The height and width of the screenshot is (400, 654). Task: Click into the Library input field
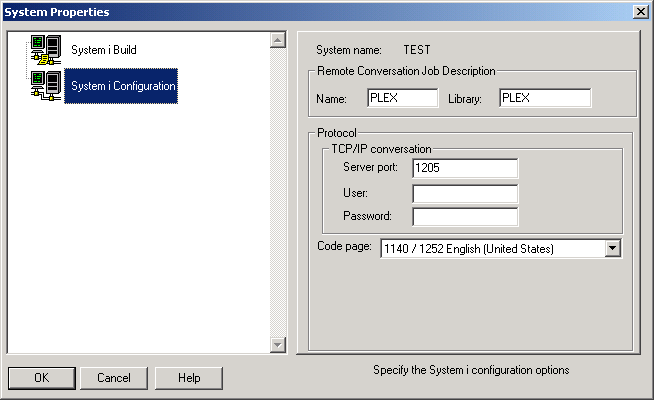pos(545,98)
